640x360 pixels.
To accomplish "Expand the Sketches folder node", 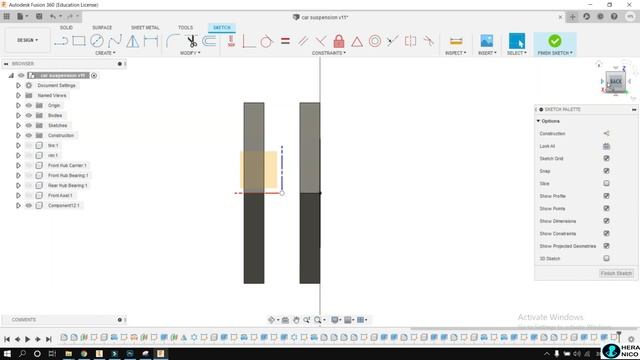I will [x=18, y=125].
